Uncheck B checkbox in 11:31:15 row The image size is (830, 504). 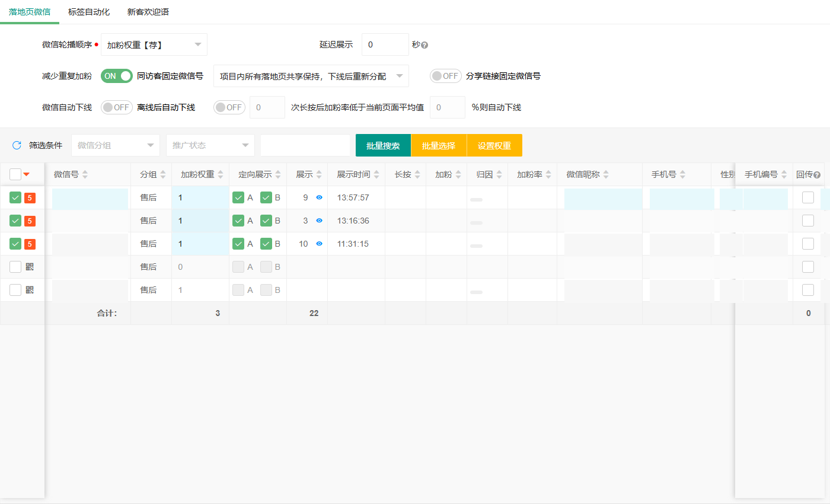pos(266,244)
